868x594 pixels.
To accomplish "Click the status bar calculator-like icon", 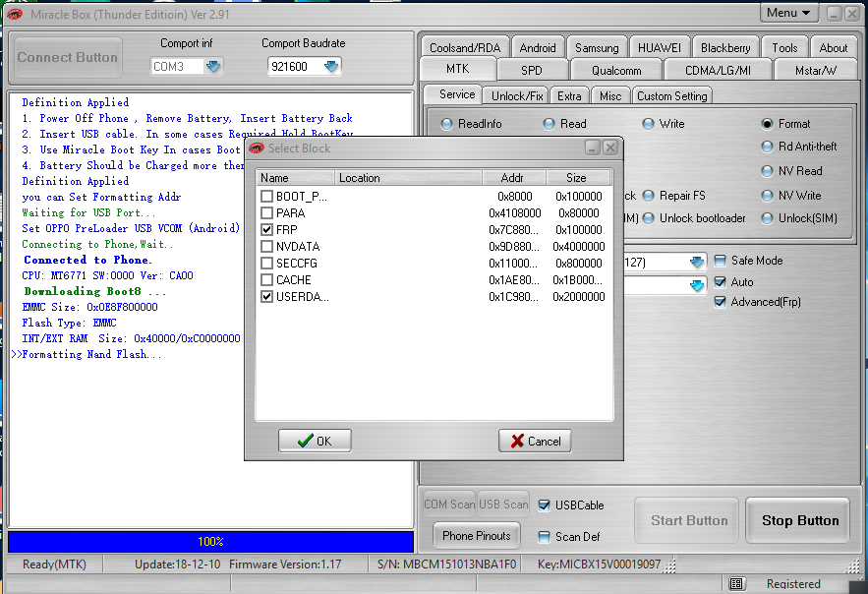I will point(735,583).
